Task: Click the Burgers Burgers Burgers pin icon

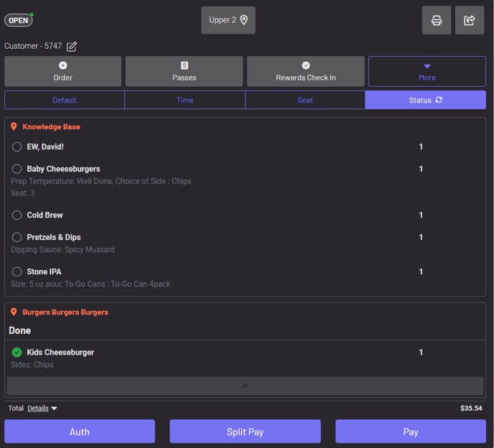Action: [14, 312]
